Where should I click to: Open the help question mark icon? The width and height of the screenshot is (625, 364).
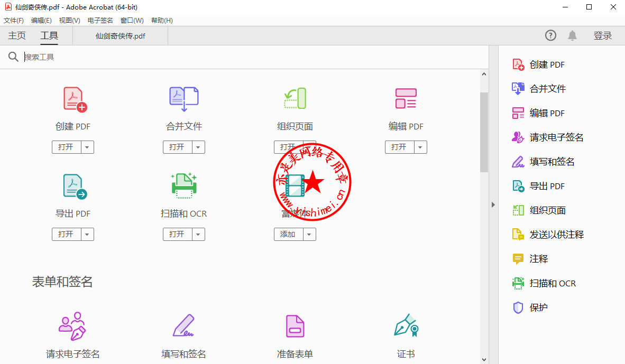[x=550, y=35]
